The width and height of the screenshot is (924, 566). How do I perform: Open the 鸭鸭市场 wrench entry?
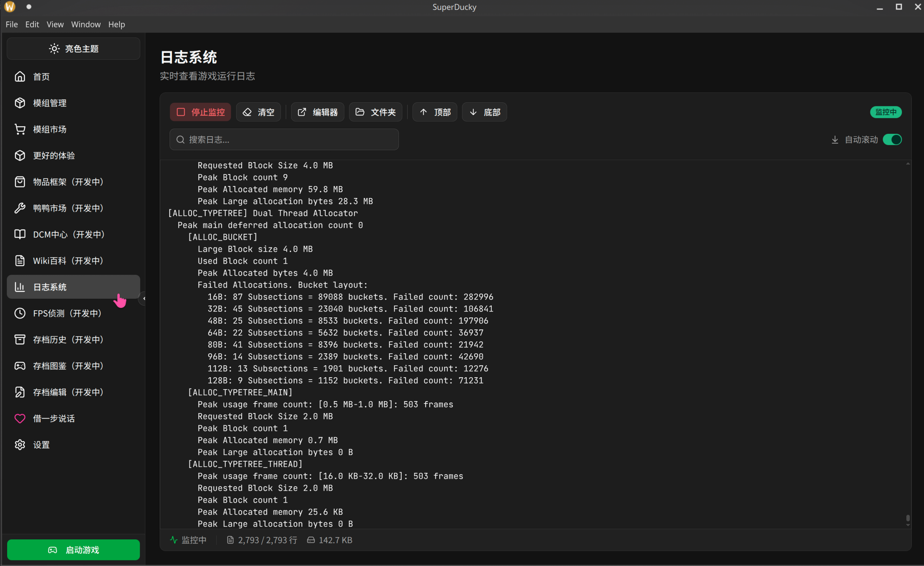pyautogui.click(x=68, y=208)
